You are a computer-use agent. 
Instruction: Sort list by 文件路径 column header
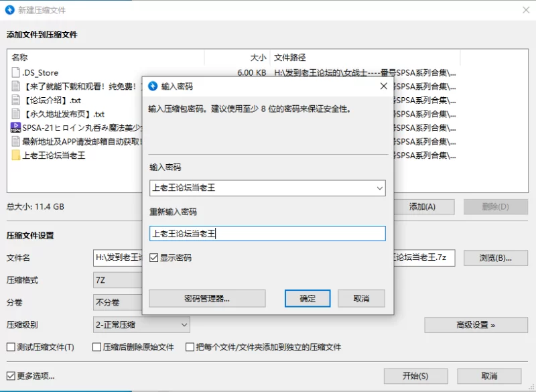point(365,58)
